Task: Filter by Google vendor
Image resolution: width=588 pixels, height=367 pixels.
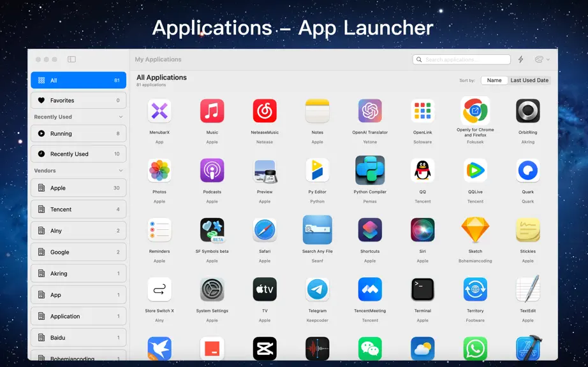Action: pyautogui.click(x=78, y=252)
